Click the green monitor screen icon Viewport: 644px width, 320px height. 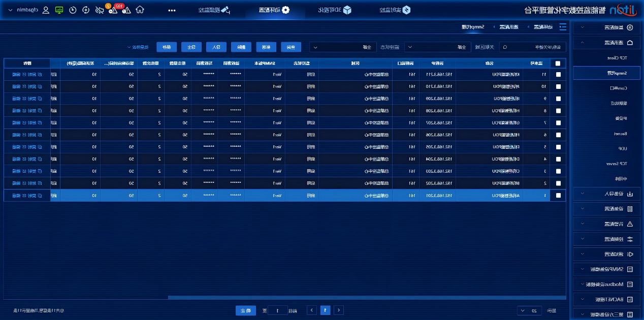click(59, 10)
